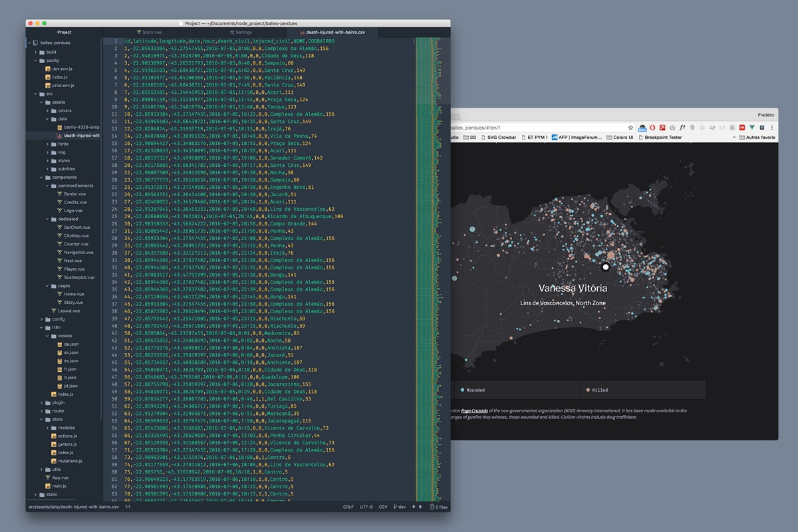The width and height of the screenshot is (798, 532).
Task: Click the red Opera-style extension icon in Chrome
Action: (653, 127)
